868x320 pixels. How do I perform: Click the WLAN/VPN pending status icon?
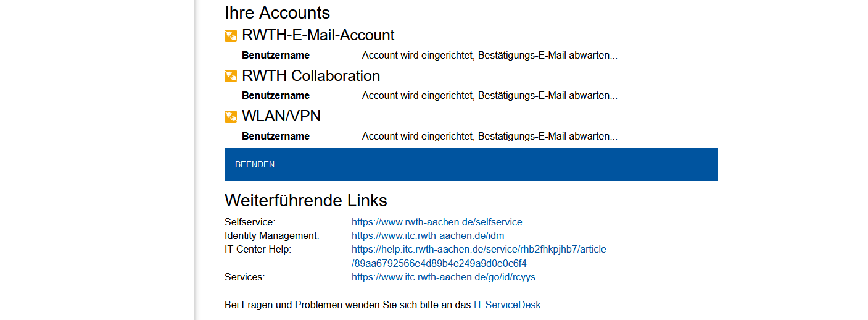(x=231, y=117)
